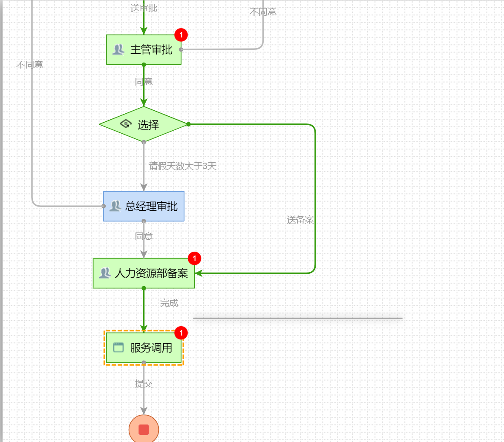Click the red badge on 主管审批

point(181,34)
